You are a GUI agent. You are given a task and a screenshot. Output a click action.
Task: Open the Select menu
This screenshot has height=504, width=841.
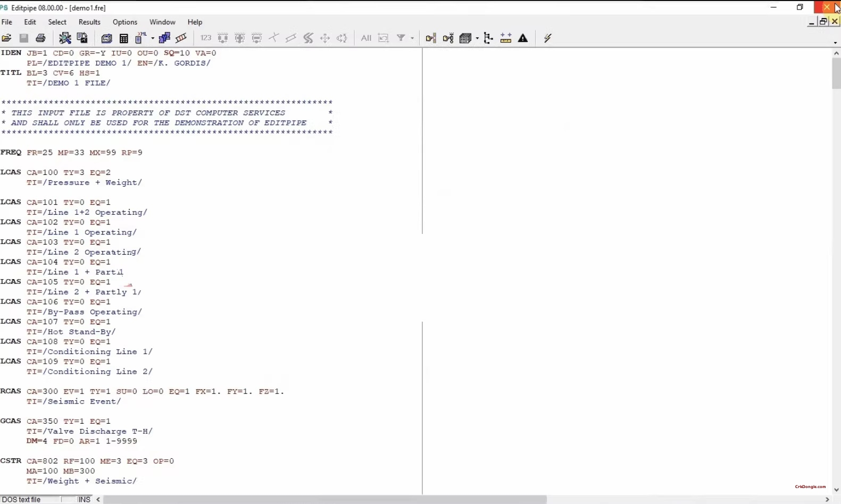click(57, 22)
